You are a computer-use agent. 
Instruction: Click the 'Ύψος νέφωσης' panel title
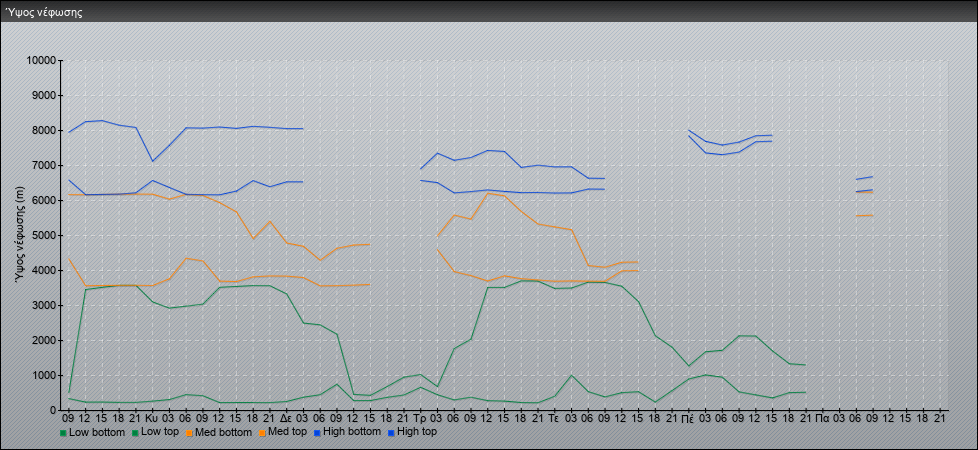pos(44,12)
